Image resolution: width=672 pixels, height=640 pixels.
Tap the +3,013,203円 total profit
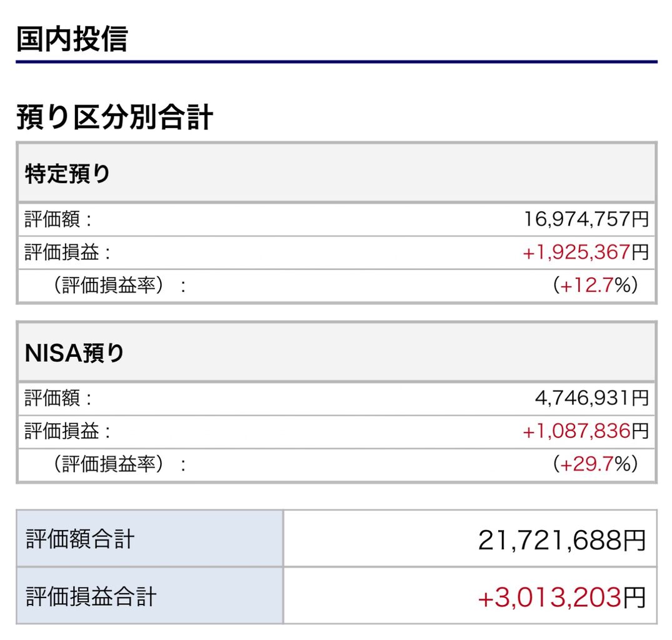(x=561, y=597)
